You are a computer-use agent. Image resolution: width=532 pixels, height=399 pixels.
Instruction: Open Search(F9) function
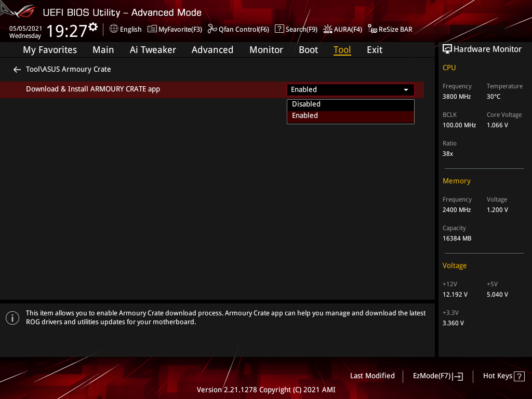(x=296, y=29)
